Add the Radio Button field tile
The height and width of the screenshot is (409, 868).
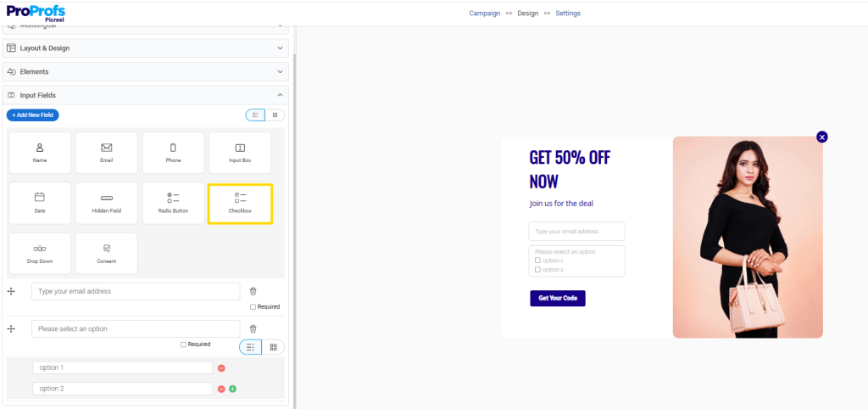[173, 204]
